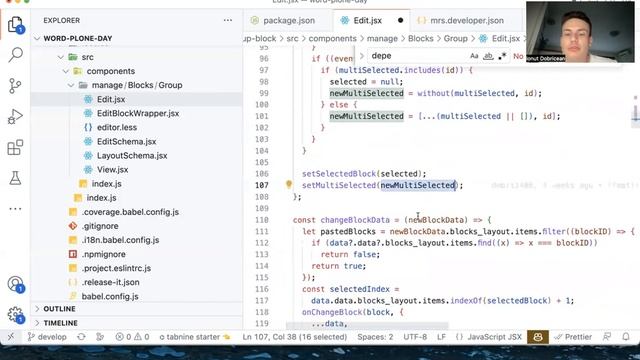640x360 pixels.
Task: Open the Source Control view
Action: (15, 86)
